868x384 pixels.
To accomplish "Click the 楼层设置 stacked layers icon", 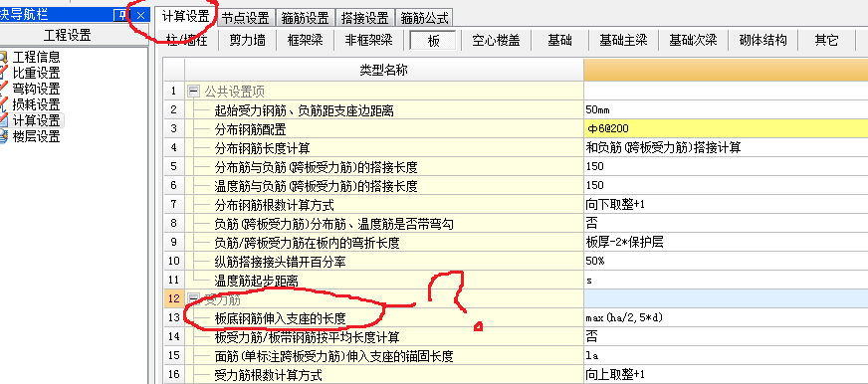I will [x=4, y=136].
